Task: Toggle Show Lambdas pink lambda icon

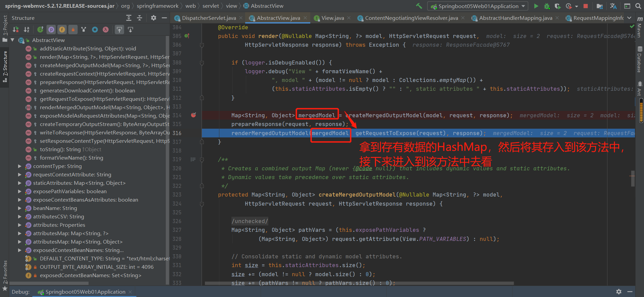Action: (106, 30)
